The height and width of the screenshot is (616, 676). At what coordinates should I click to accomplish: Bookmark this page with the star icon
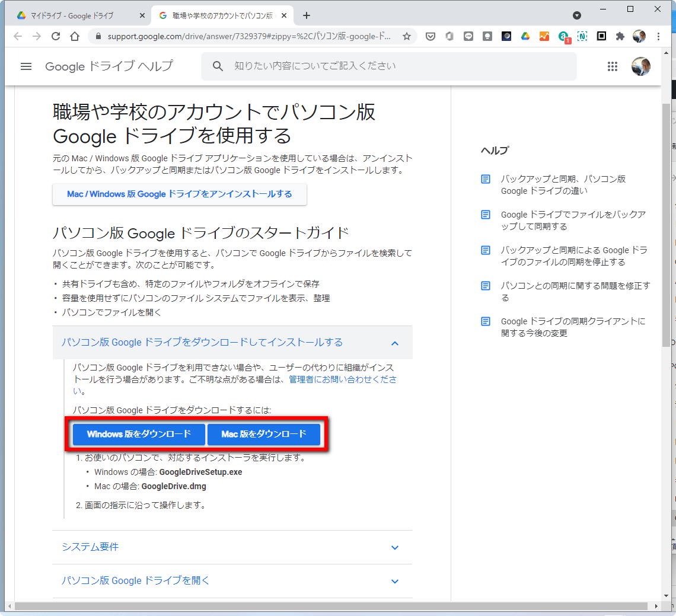tap(407, 36)
